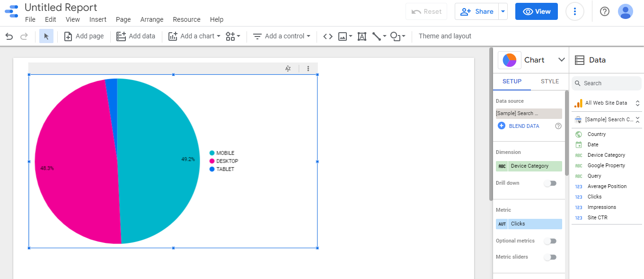644x279 pixels.
Task: Expand the All Web Site Data source
Action: pyautogui.click(x=637, y=103)
